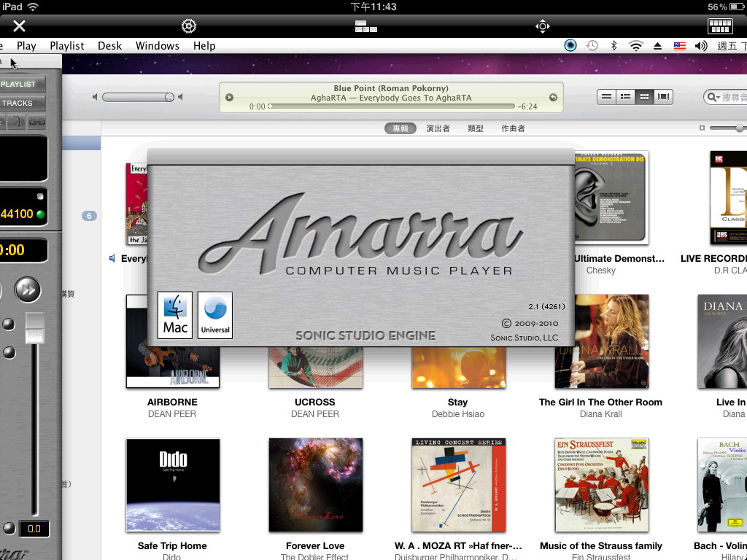Open the function keys panel icon in the top bar

(x=366, y=26)
